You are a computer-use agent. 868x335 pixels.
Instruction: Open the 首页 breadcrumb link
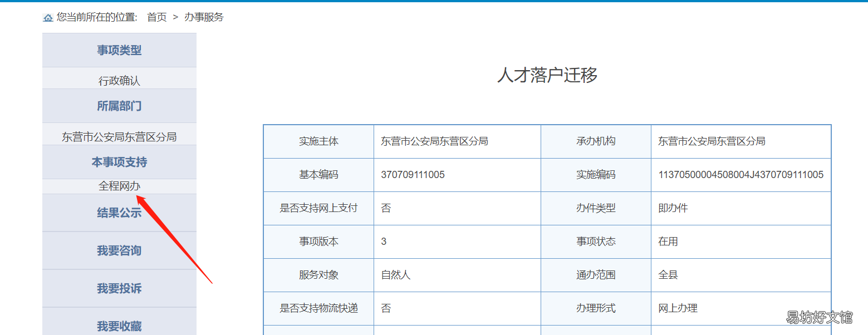point(157,17)
